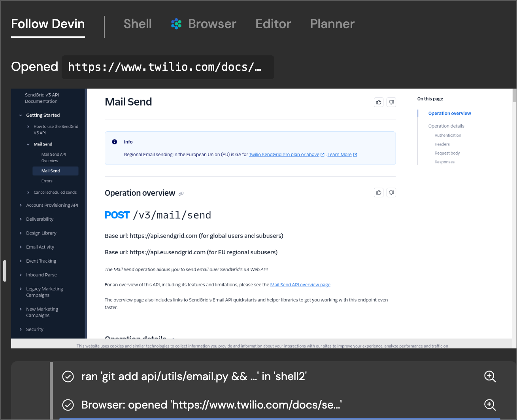Magnify the 'git add api/utils/email.py' step
The height and width of the screenshot is (420, 517).
coord(490,376)
